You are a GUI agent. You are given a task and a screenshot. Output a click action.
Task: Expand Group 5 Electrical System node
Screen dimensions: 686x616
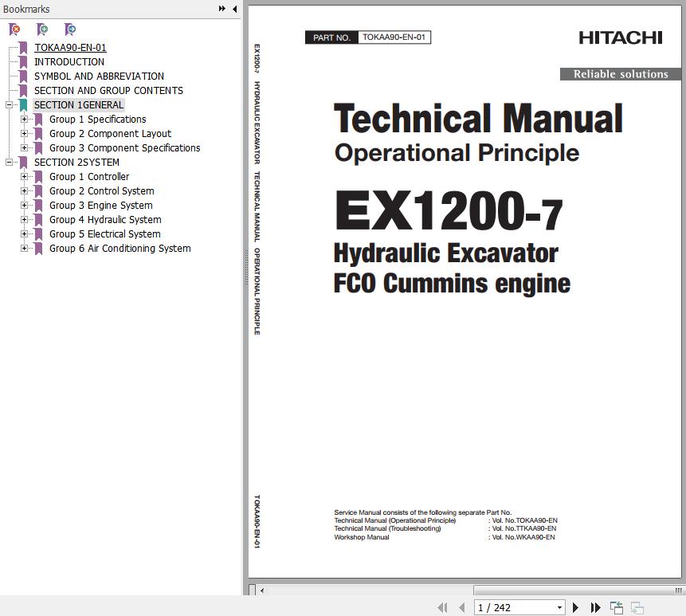[24, 234]
